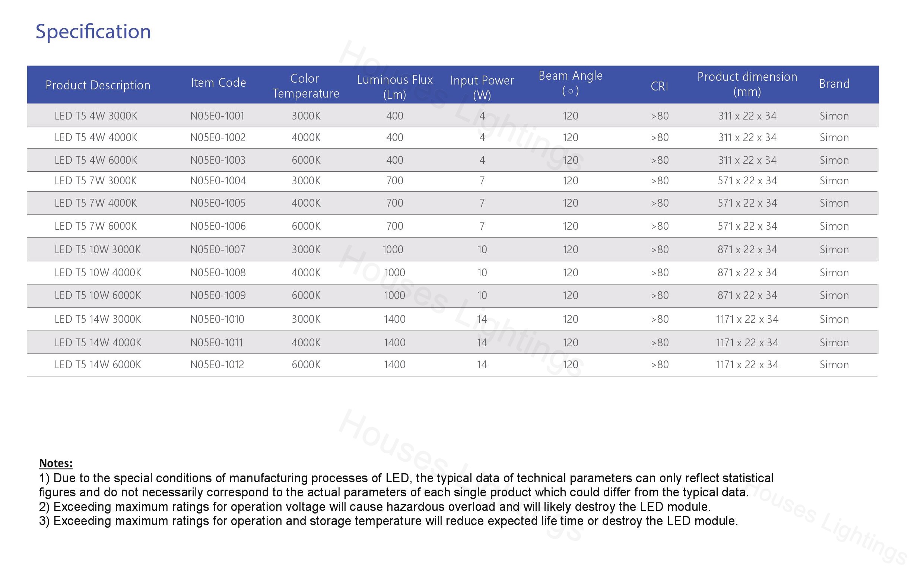This screenshot has height=582, width=924.
Task: Select the LED T5 10W 6000K cell
Action: pos(98,295)
